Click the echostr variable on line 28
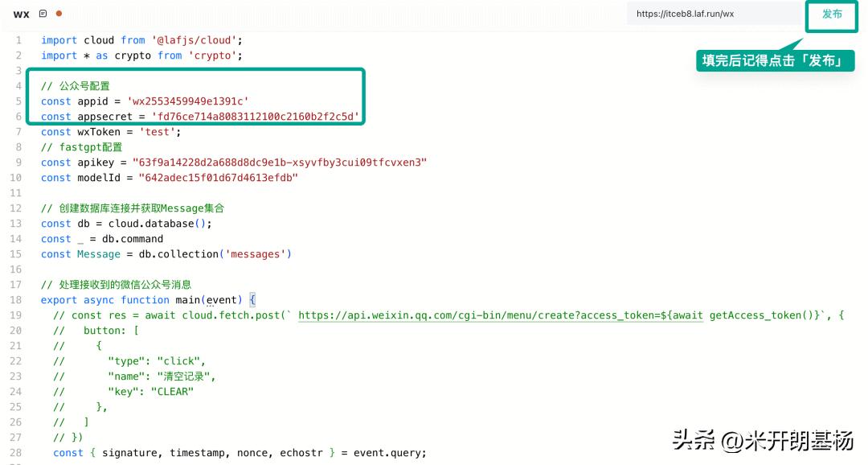The image size is (868, 465). pyautogui.click(x=301, y=453)
